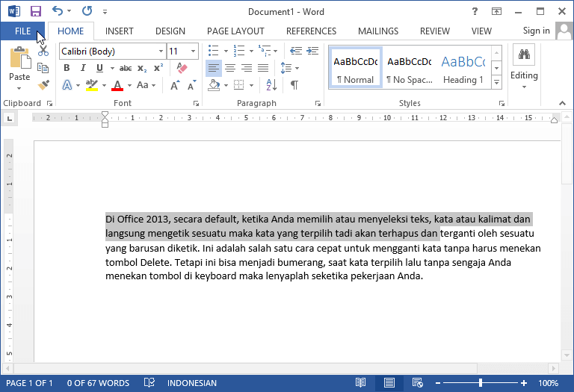Click the Repeat/Redo icon in Quick Access
Screen dimensions: 574x392
[87, 11]
